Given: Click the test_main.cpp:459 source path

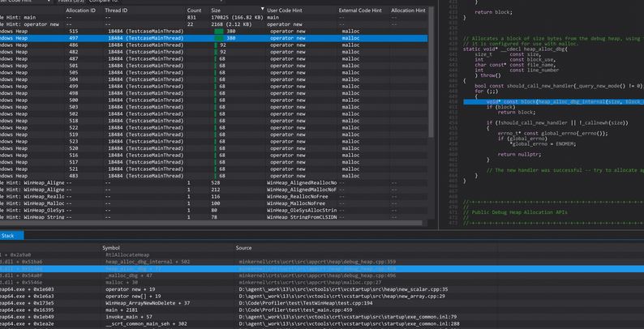Looking at the screenshot, I should 295,310.
